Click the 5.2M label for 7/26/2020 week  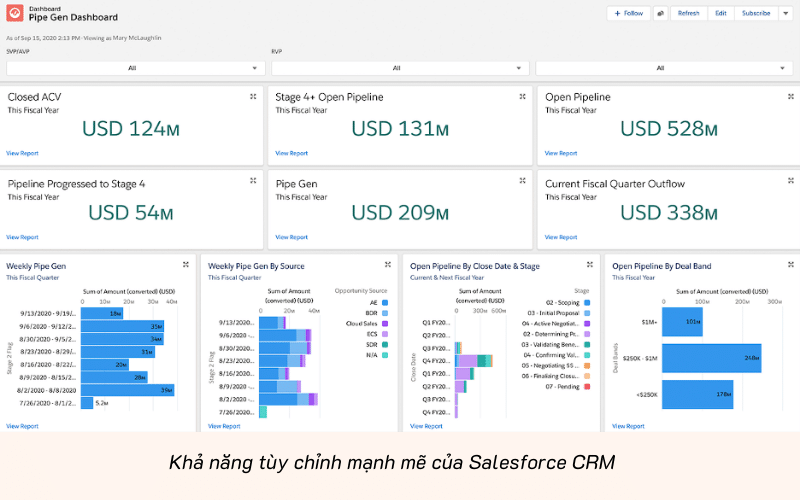[102, 403]
